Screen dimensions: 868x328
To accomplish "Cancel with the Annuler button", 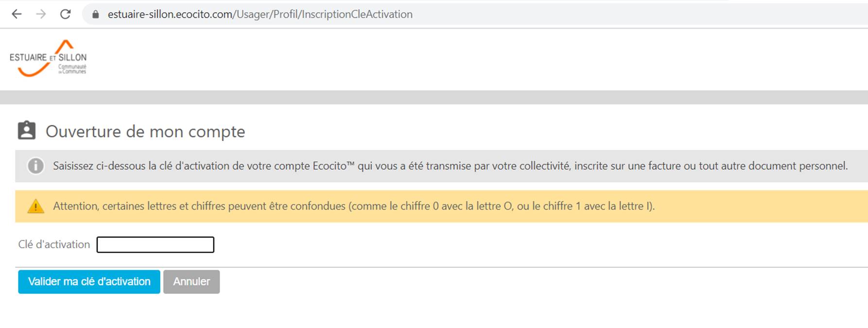I will (x=191, y=282).
